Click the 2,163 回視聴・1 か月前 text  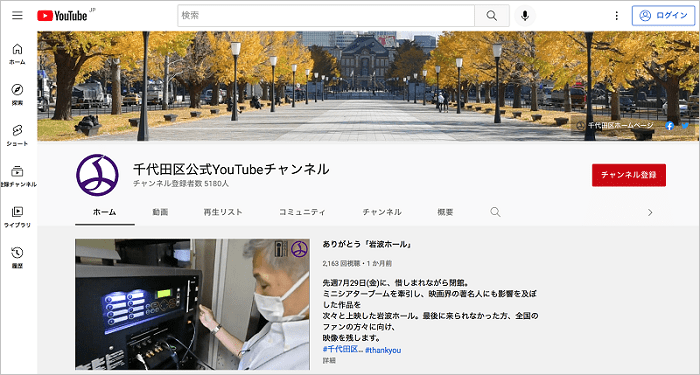pos(357,263)
